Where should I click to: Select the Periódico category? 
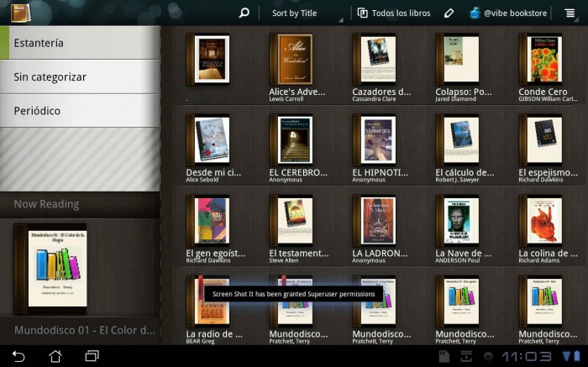tap(80, 111)
